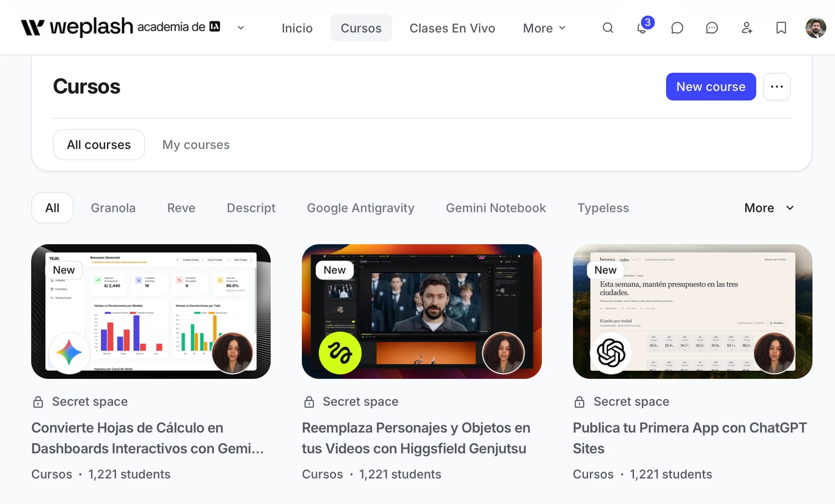Click lock icon above Convierte Hojas de Cálculo
Image resolution: width=835 pixels, height=504 pixels.
[x=38, y=402]
